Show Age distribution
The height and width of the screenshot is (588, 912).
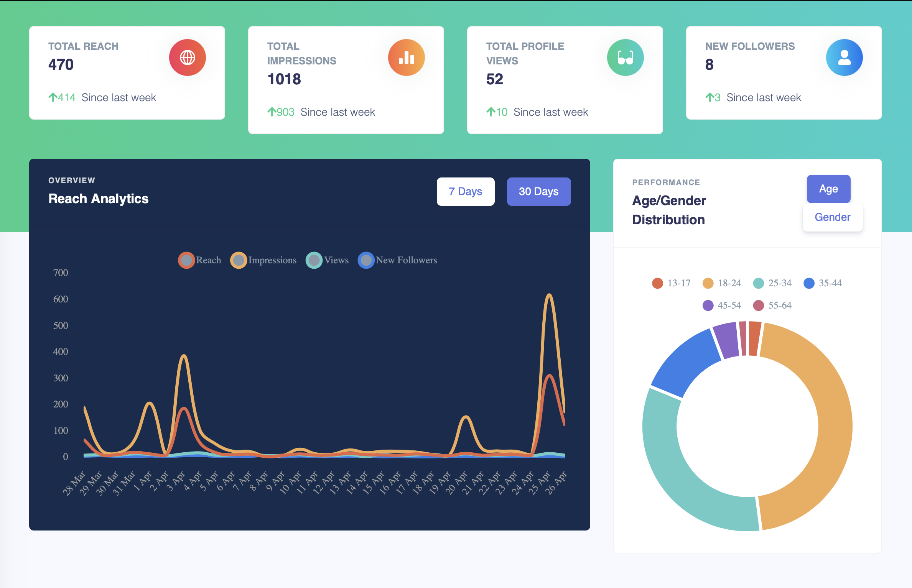[x=828, y=189]
